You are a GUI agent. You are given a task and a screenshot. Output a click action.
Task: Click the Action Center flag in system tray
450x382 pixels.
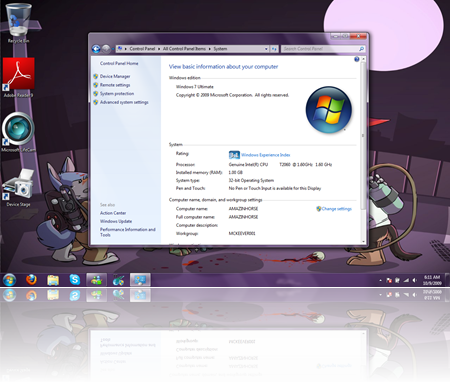click(x=389, y=280)
